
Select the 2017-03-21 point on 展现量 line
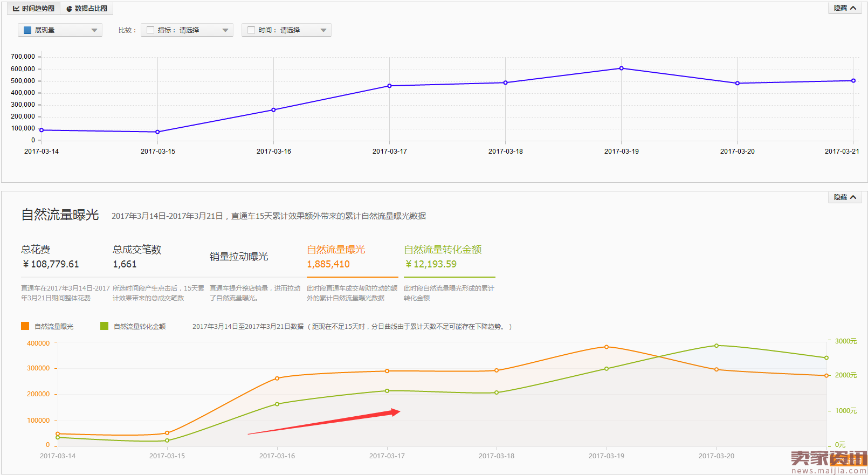click(853, 81)
